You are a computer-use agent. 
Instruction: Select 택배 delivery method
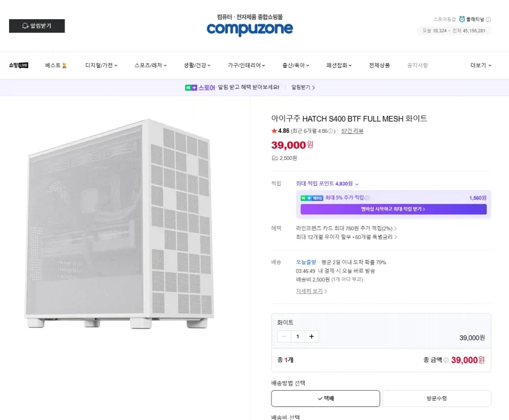coord(326,399)
